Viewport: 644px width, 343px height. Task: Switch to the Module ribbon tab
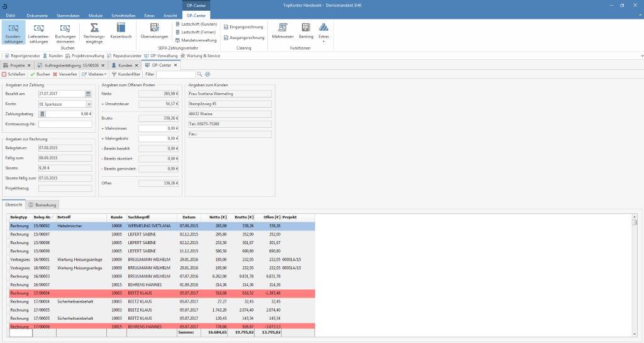96,16
